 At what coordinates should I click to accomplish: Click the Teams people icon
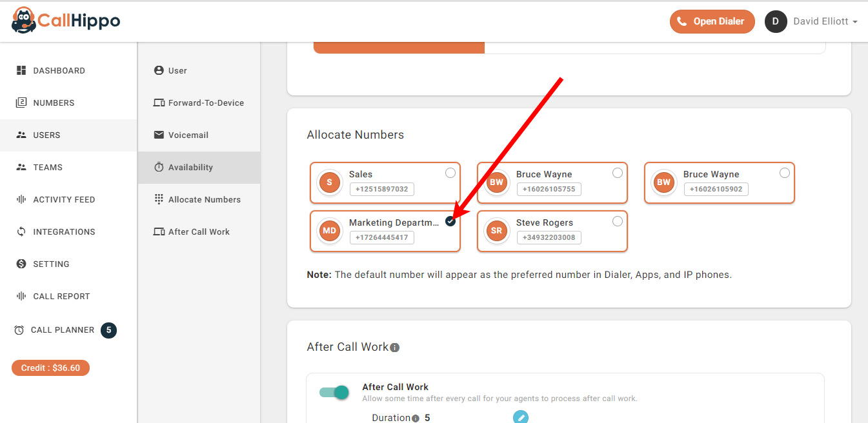21,167
